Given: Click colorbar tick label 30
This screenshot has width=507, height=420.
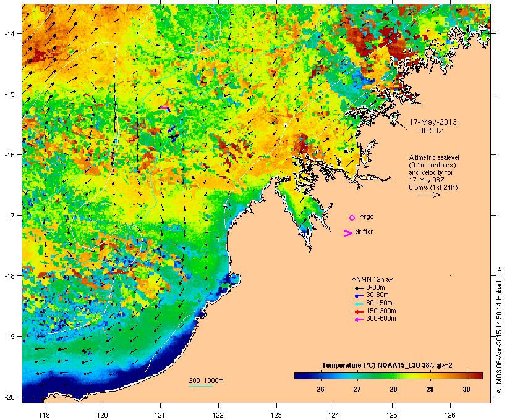Looking at the screenshot, I should click(x=466, y=389).
